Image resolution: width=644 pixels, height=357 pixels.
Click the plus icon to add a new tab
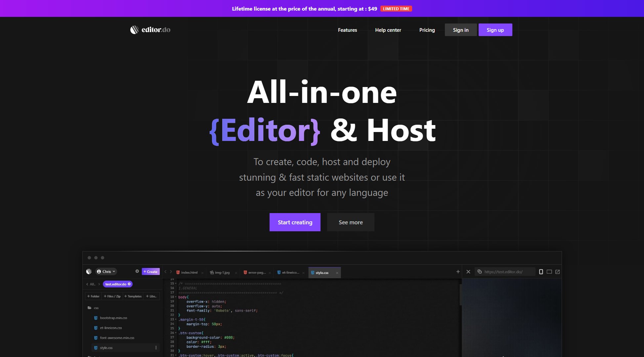point(458,272)
